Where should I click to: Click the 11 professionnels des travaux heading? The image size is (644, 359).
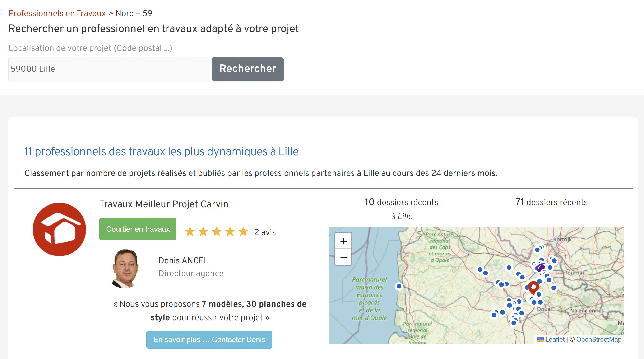point(161,152)
